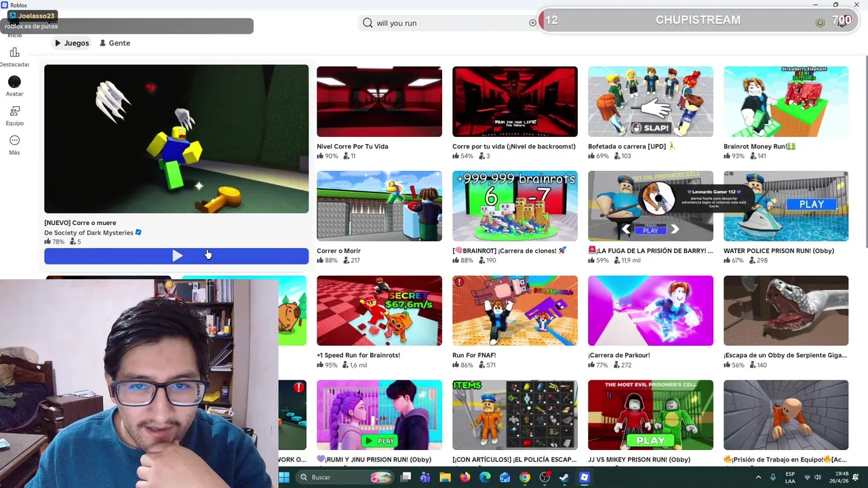Image resolution: width=868 pixels, height=488 pixels.
Task: Open the Carrera de clones brainrot thumbnail
Action: click(515, 206)
